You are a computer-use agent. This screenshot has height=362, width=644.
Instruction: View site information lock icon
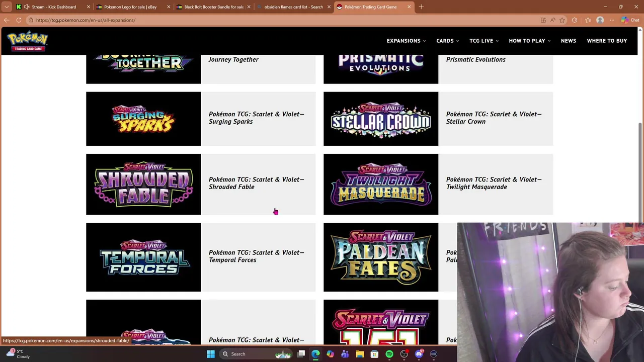31,20
